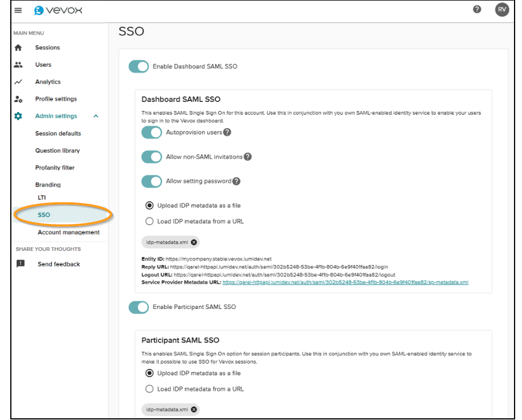The image size is (522, 420).
Task: Show help for Allow setting password
Action: click(236, 181)
